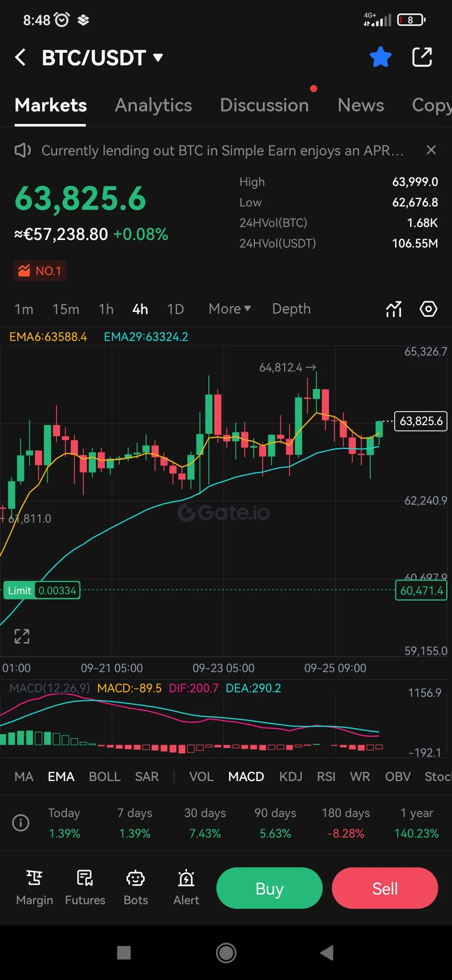The height and width of the screenshot is (980, 452).
Task: Tap the 180 days -8.28% value
Action: point(346,833)
